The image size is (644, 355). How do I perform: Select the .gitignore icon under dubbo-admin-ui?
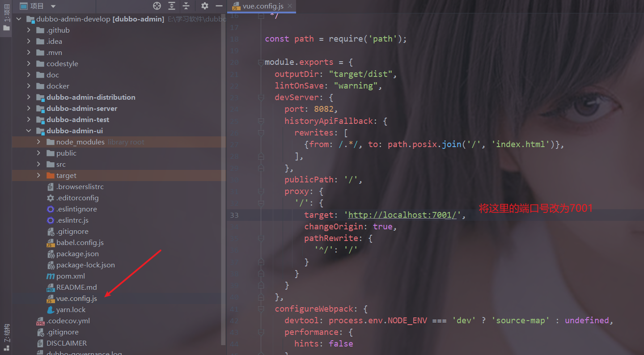tap(51, 232)
